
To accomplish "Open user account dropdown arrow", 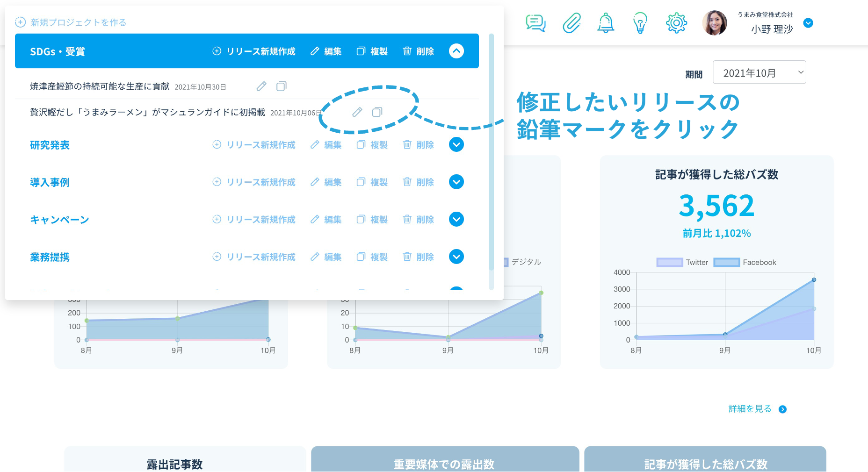I will coord(808,23).
